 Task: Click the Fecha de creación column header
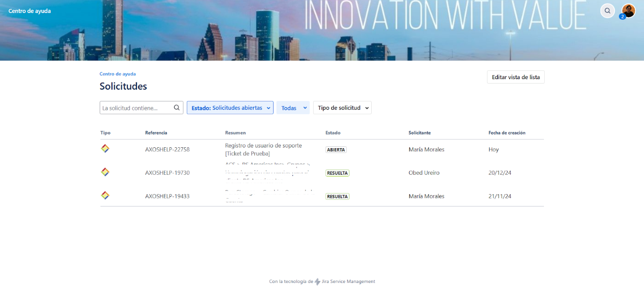pos(507,133)
